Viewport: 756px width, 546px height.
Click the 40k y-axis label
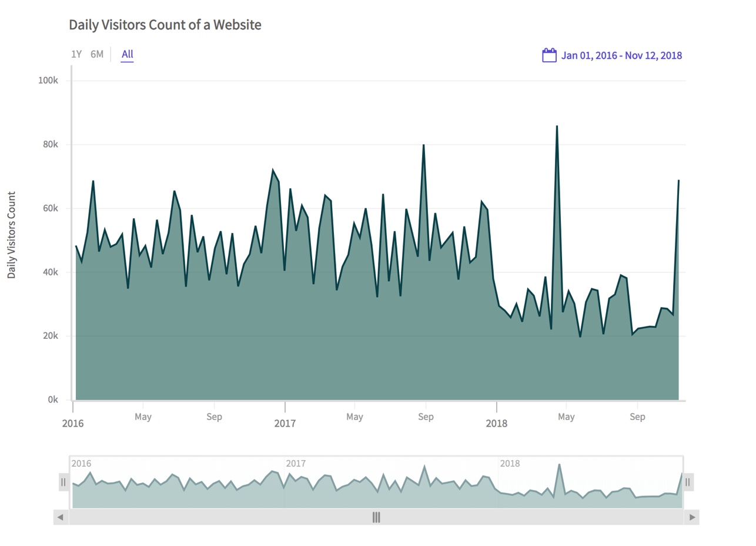tap(50, 272)
